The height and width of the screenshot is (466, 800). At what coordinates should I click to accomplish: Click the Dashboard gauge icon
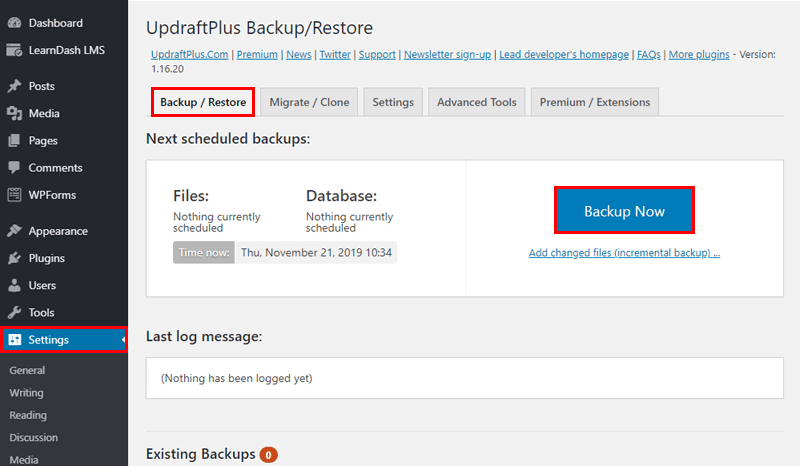click(x=14, y=23)
